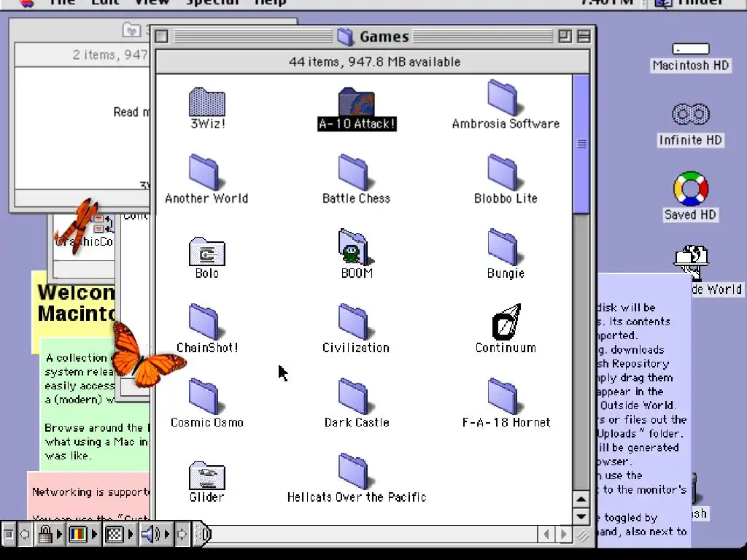Click the Games window resize grip corner
Screen dimensions: 747x560
point(582,535)
